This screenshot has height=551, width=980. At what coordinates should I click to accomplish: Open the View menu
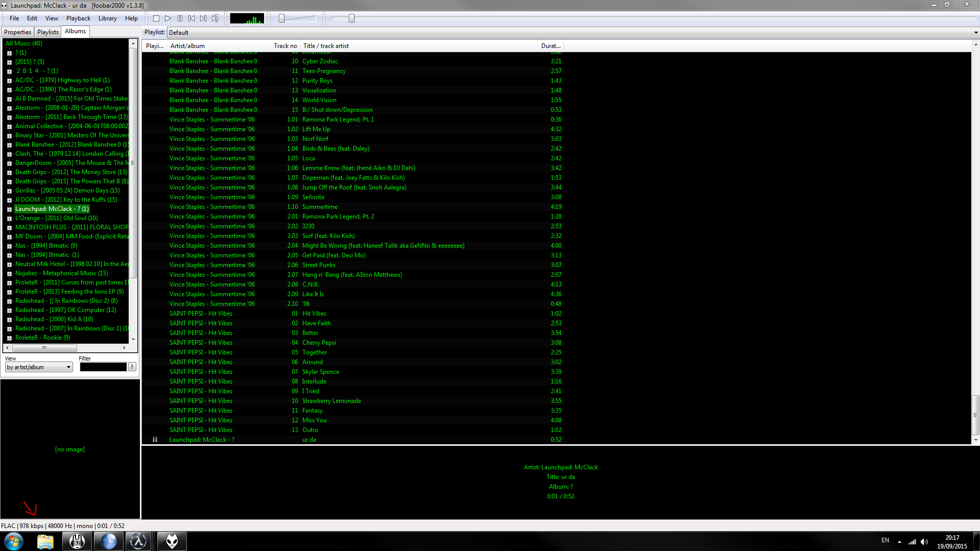(x=52, y=18)
